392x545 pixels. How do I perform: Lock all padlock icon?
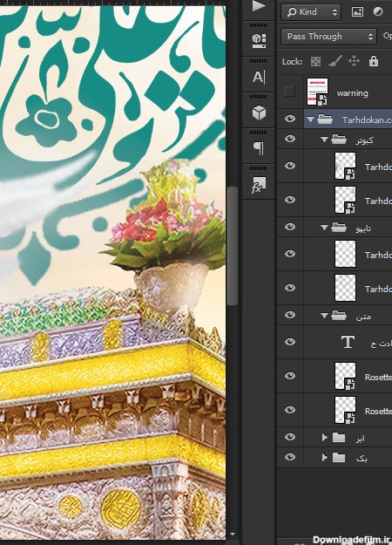[374, 61]
